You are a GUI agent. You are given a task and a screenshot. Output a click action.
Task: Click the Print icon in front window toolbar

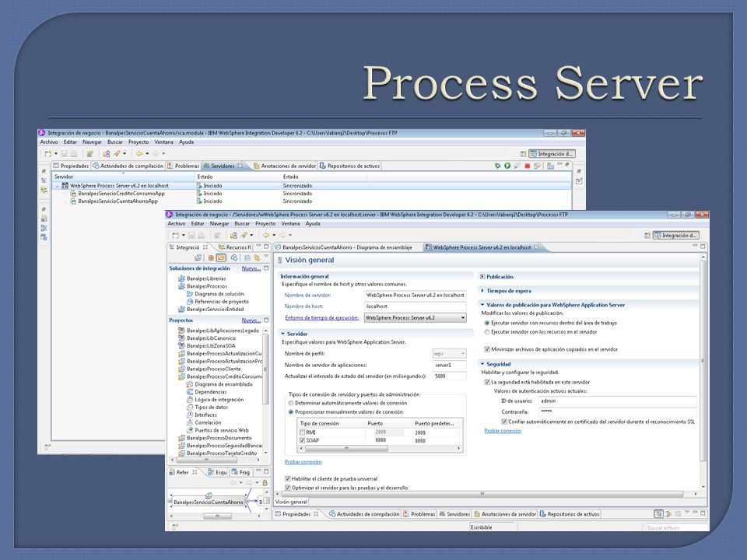(x=201, y=235)
